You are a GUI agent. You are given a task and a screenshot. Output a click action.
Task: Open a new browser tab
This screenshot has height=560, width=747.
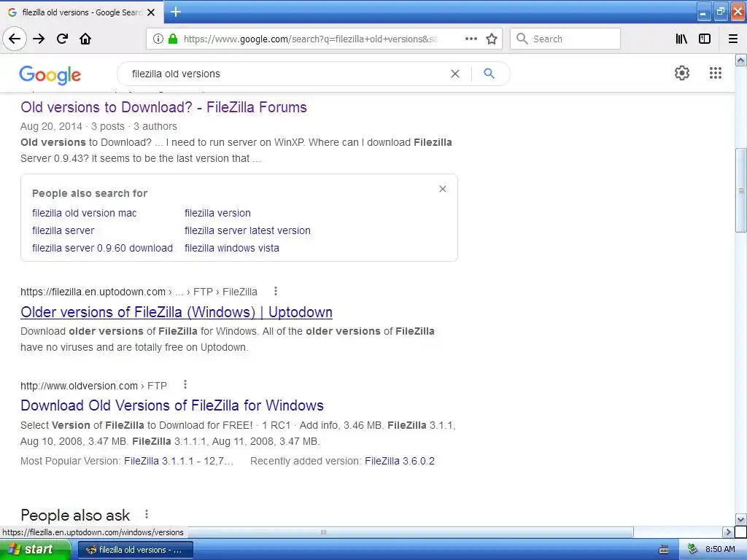tap(176, 12)
